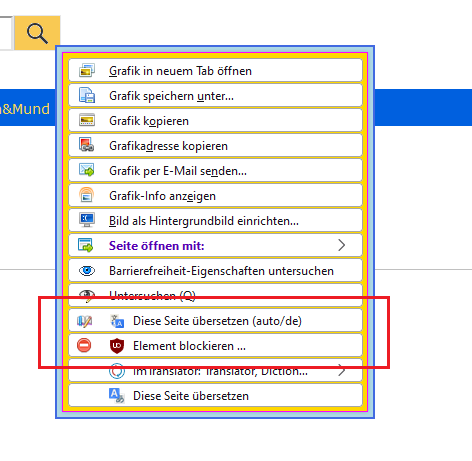Open 'ImTranslator: Translator, Diction...' submenu
Viewport: 472px width, 461px height.
(215, 370)
